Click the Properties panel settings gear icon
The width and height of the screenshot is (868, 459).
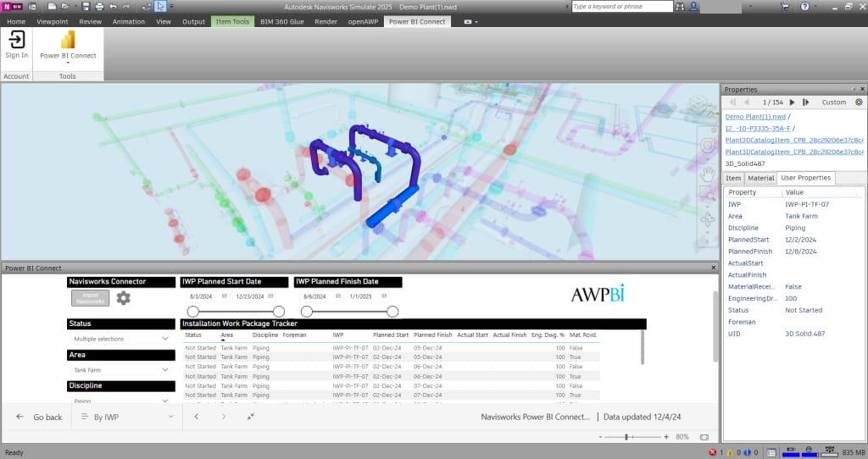pos(859,102)
